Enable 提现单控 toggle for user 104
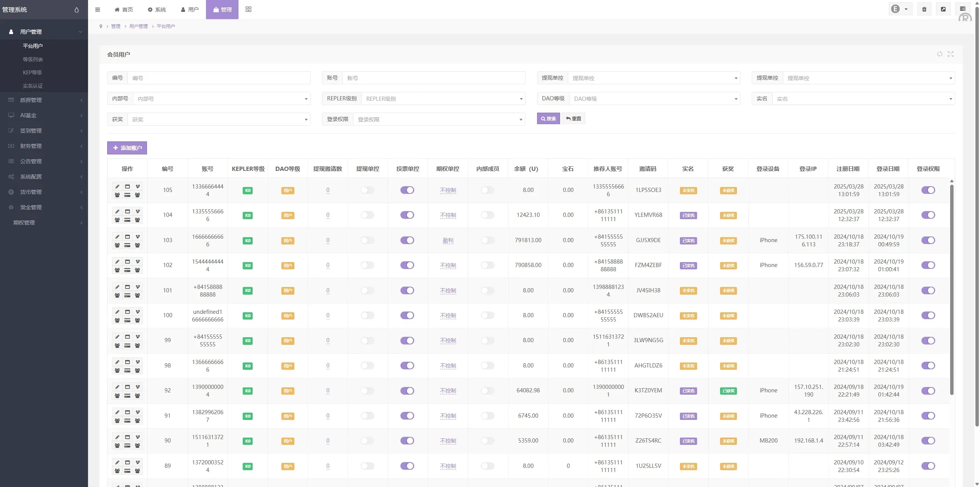The width and height of the screenshot is (980, 487). pyautogui.click(x=367, y=215)
